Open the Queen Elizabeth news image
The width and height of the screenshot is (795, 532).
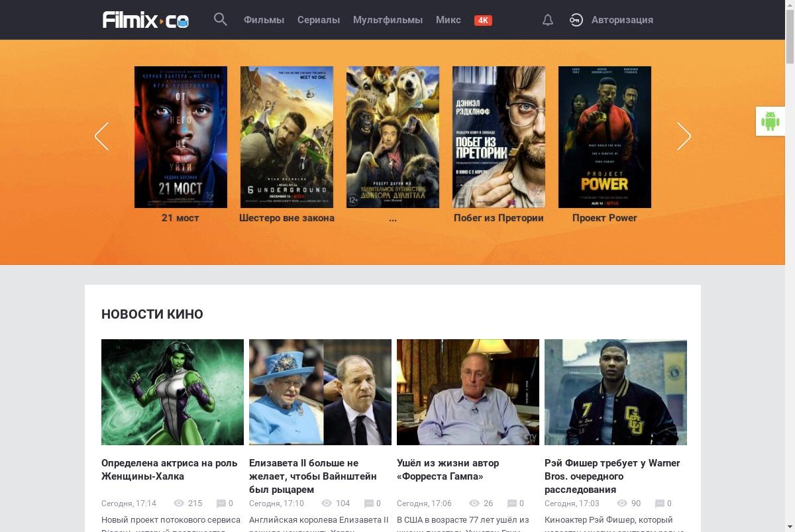pos(320,392)
